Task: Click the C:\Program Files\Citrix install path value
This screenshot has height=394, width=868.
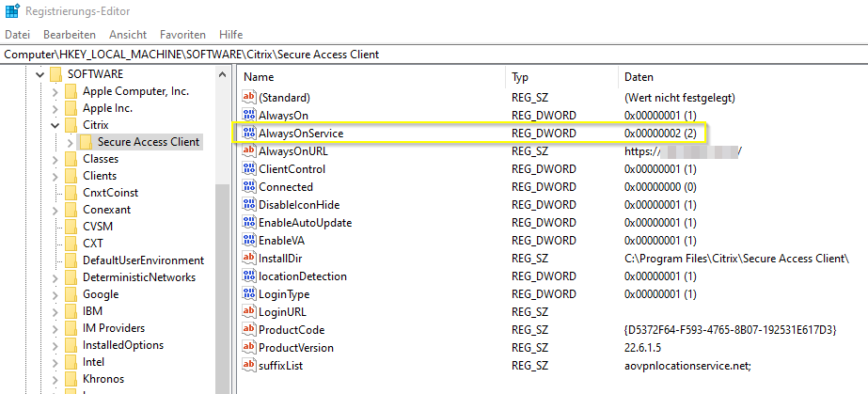Action: click(x=736, y=259)
